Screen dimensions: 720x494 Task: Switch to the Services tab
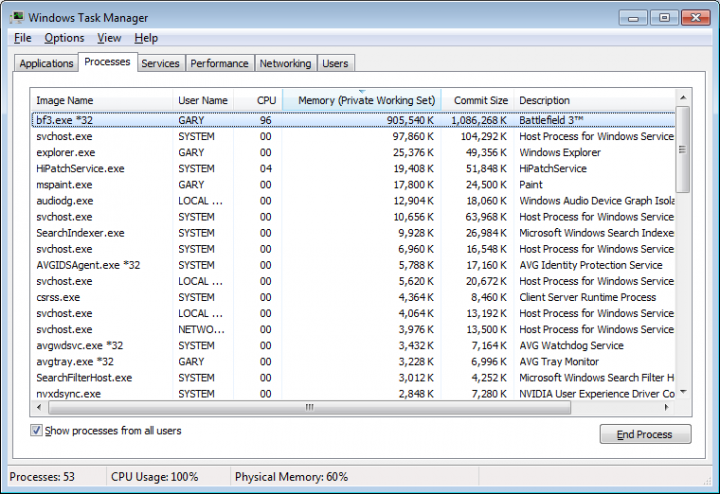pyautogui.click(x=160, y=63)
